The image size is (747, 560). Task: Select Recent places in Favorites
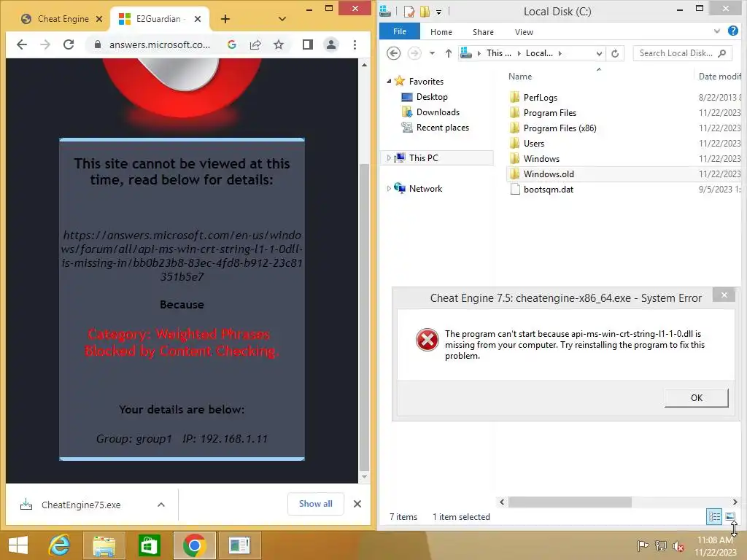[x=443, y=128]
